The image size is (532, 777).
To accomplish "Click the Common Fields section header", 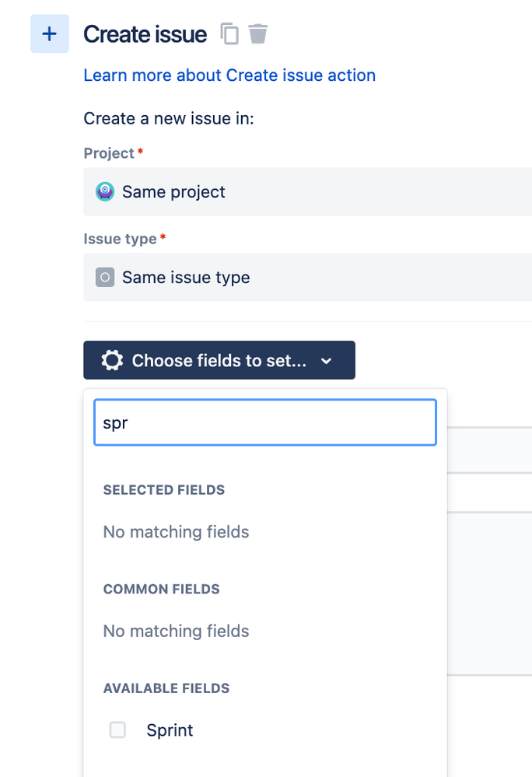I will (x=162, y=590).
